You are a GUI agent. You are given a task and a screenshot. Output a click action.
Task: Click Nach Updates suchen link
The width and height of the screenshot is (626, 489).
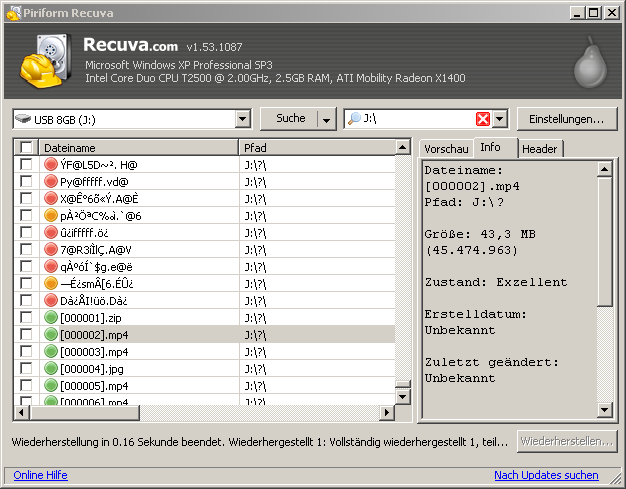click(546, 475)
